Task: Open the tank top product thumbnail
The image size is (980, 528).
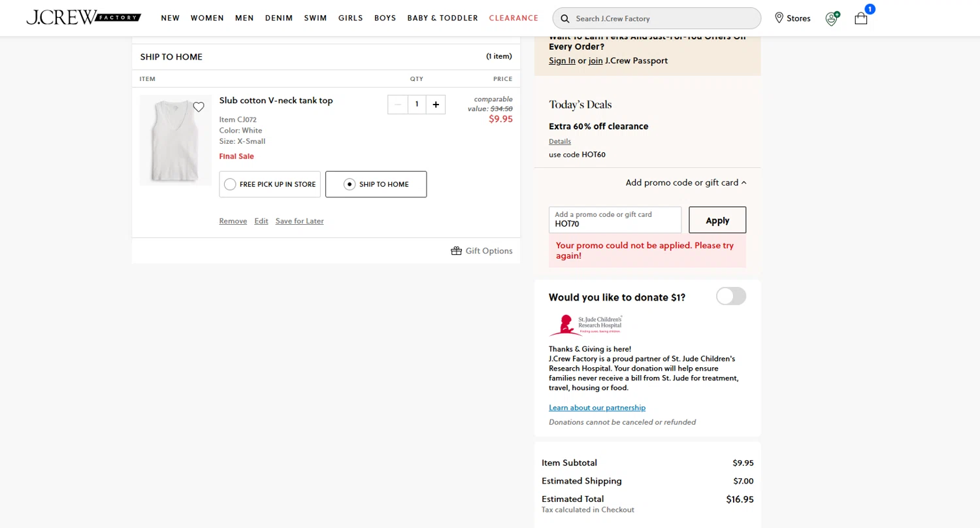Action: 176,140
